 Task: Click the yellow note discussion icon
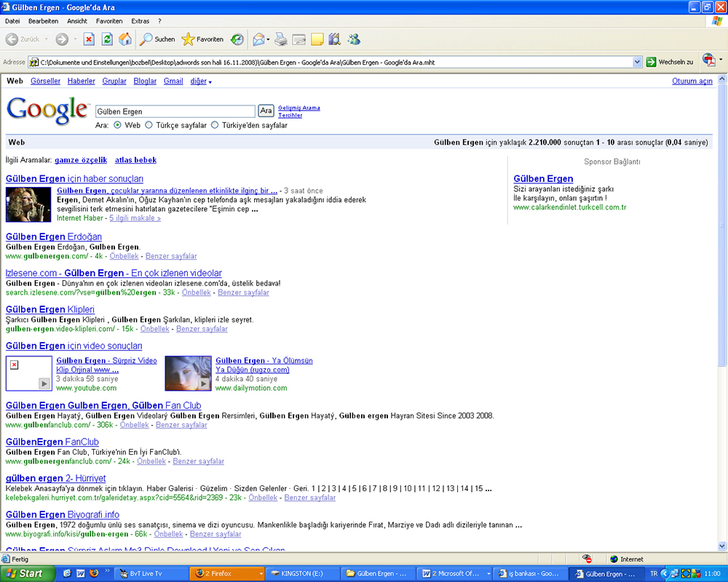click(317, 39)
